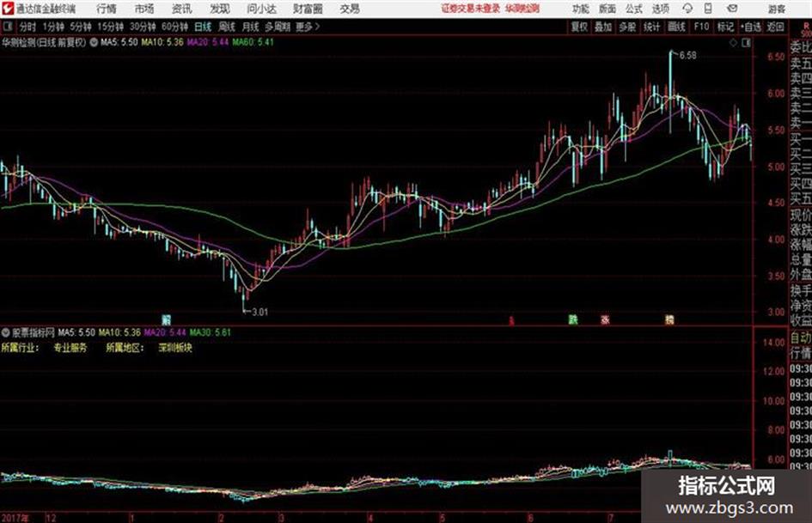Click the 深圳板块 region value

[x=175, y=348]
